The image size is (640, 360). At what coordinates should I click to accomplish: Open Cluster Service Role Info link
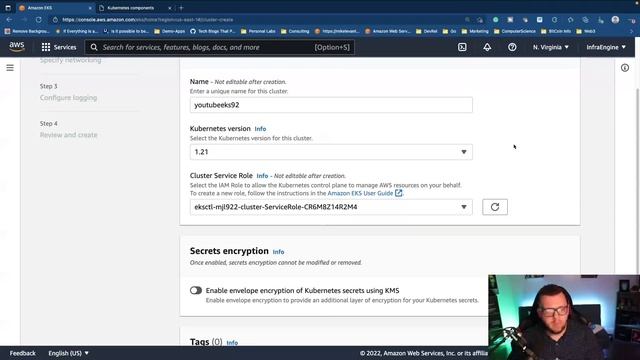262,176
